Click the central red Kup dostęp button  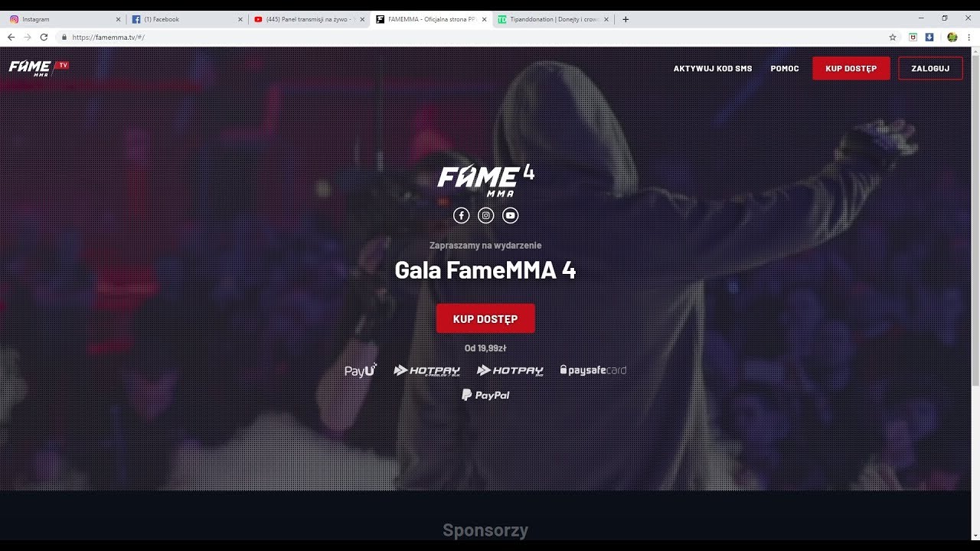(485, 318)
